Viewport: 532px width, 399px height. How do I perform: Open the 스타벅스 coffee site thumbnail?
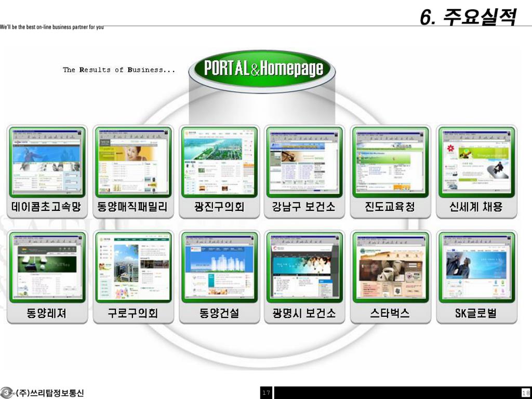point(391,268)
